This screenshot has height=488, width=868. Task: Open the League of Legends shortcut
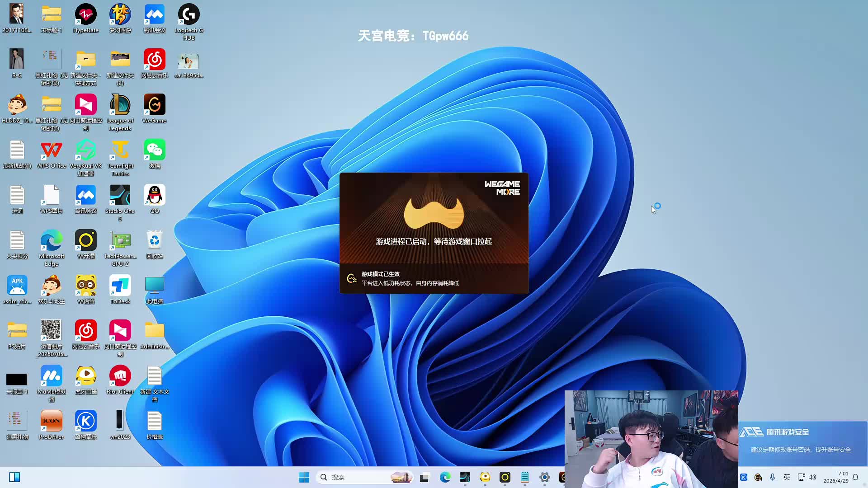120,105
